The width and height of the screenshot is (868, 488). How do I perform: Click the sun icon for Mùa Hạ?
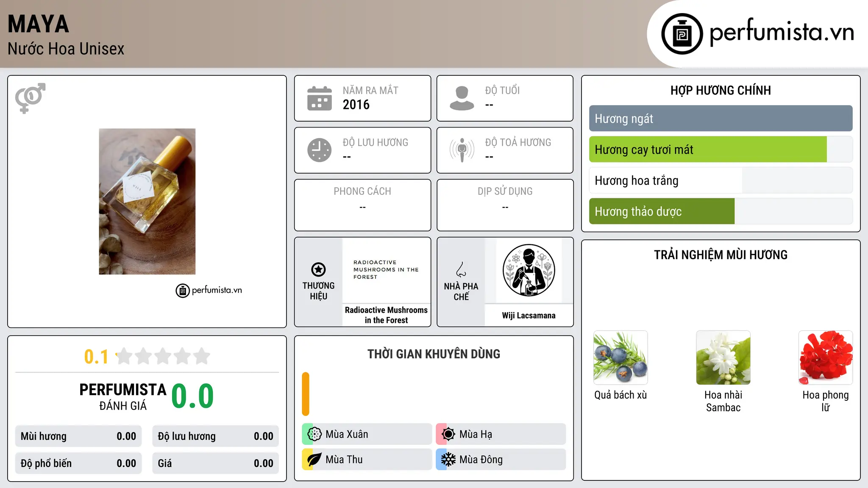pos(448,434)
